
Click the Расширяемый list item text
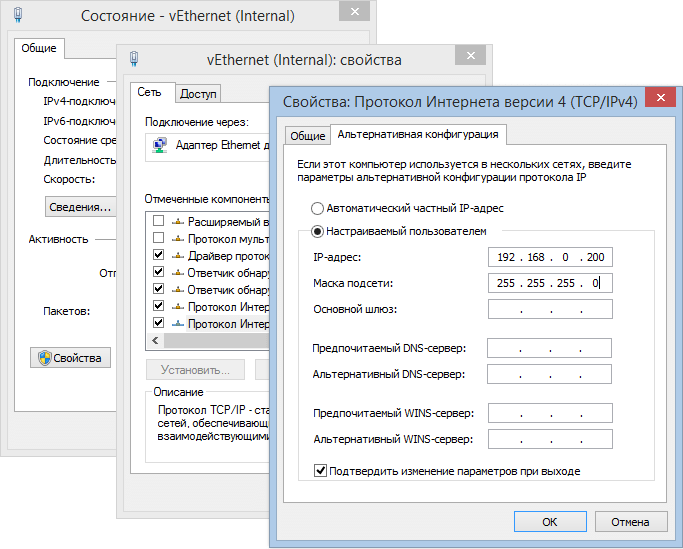coord(228,222)
